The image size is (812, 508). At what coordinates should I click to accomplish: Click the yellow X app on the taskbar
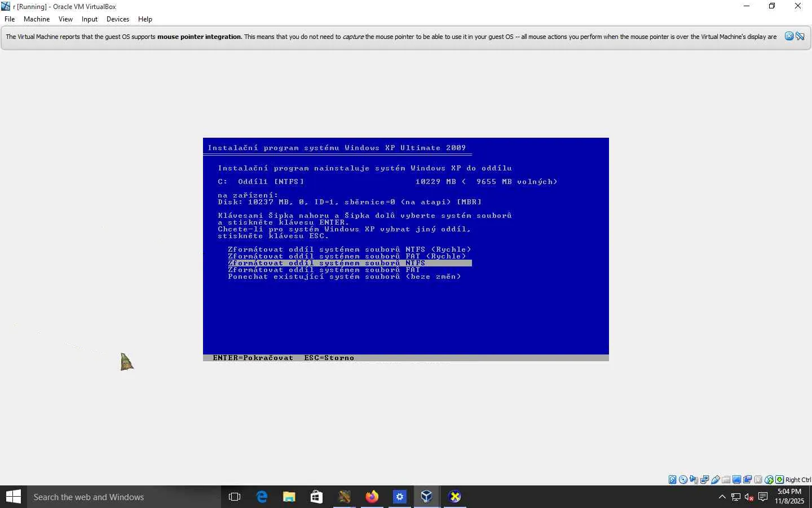click(x=454, y=497)
